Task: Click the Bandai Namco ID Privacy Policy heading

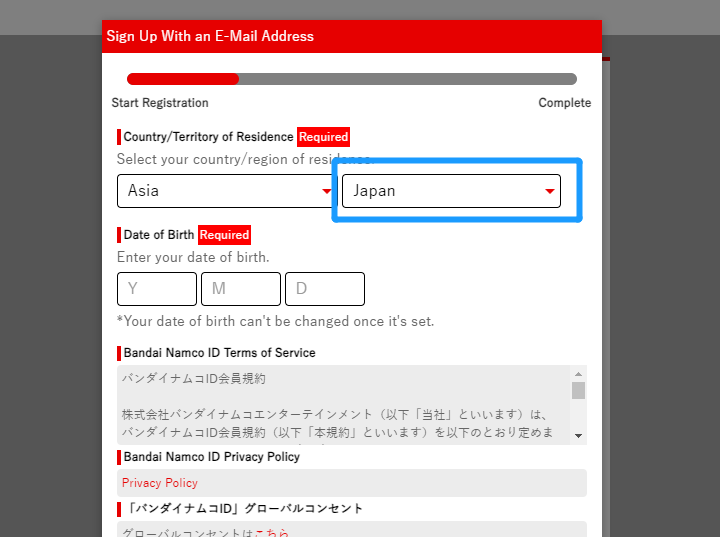Action: 212,457
